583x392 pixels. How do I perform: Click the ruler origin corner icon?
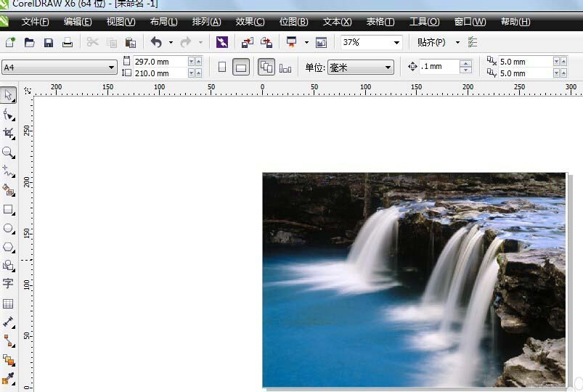27,90
